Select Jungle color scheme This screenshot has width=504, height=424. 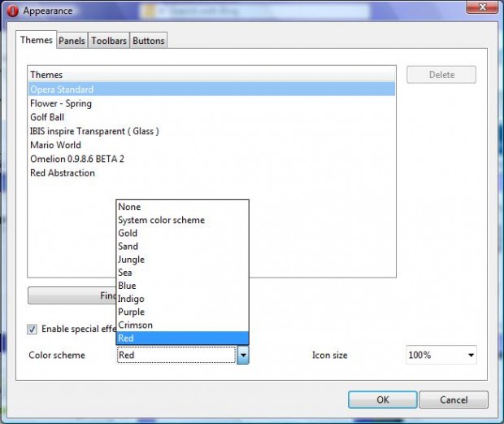(x=182, y=260)
